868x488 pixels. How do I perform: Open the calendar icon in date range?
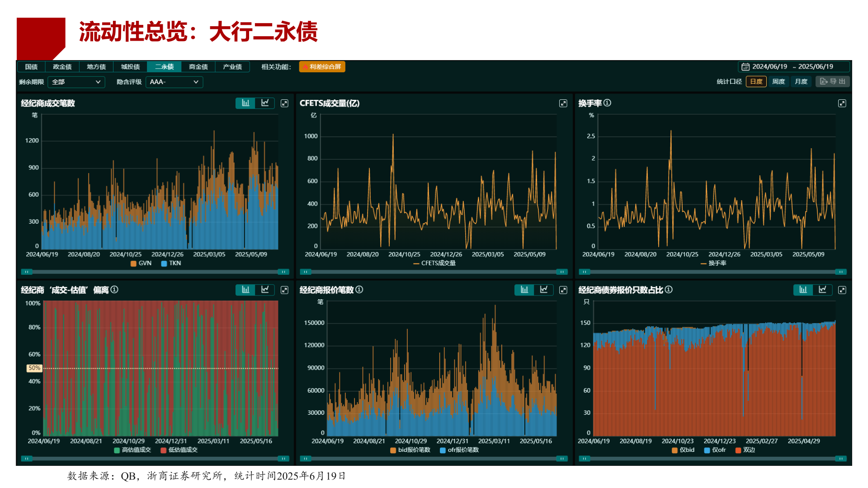(745, 67)
